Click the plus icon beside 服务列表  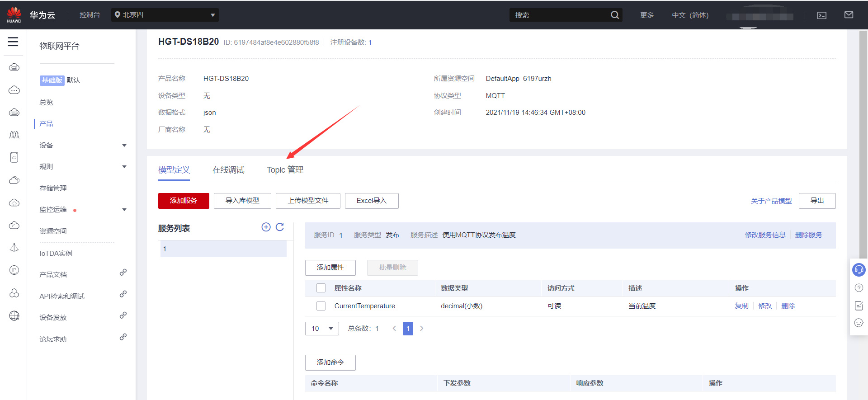[266, 227]
